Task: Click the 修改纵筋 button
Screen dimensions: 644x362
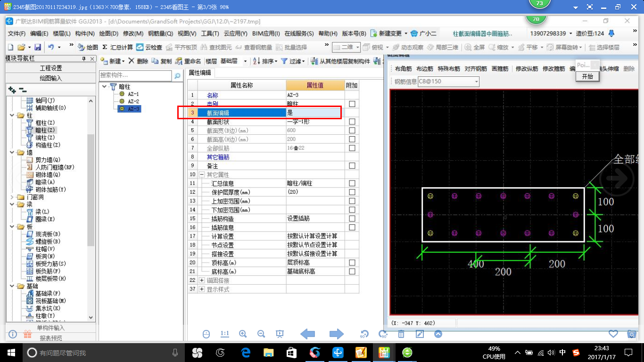Action: (x=527, y=69)
